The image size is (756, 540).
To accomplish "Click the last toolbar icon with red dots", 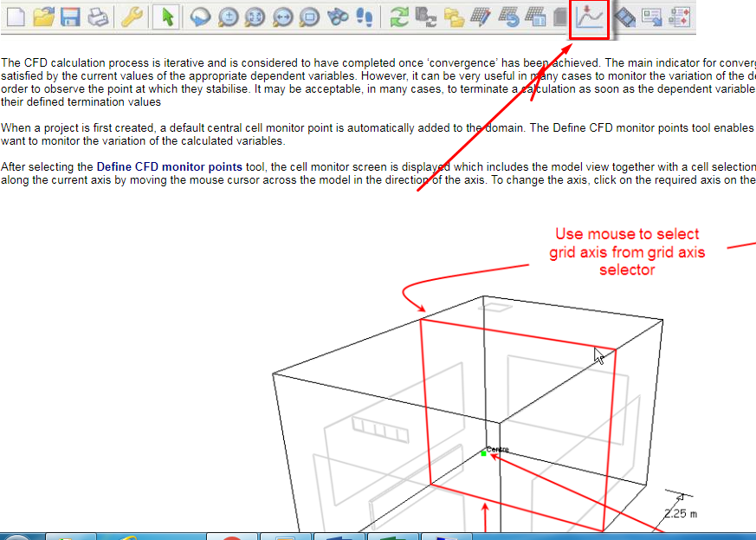I will pyautogui.click(x=679, y=17).
